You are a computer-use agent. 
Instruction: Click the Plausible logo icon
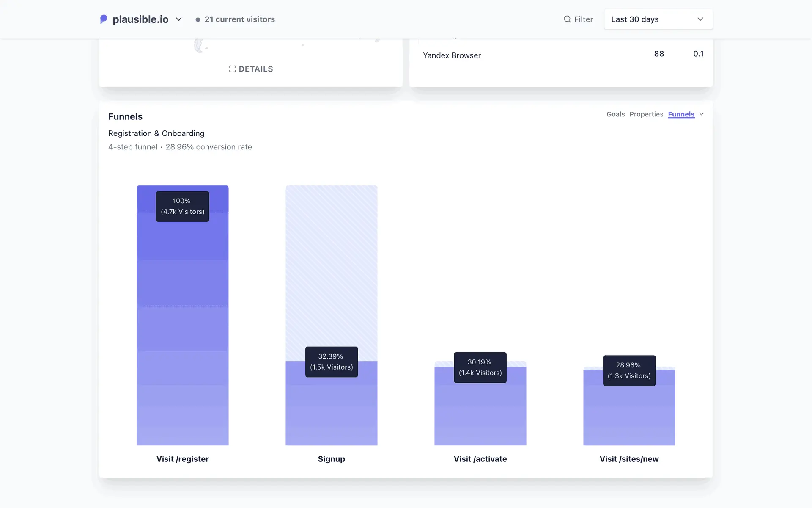[x=104, y=19]
